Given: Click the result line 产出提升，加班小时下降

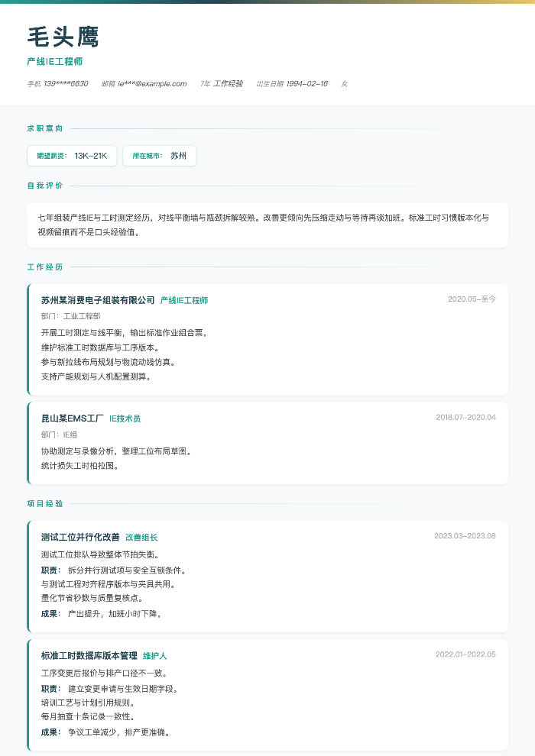Looking at the screenshot, I should point(115,614).
